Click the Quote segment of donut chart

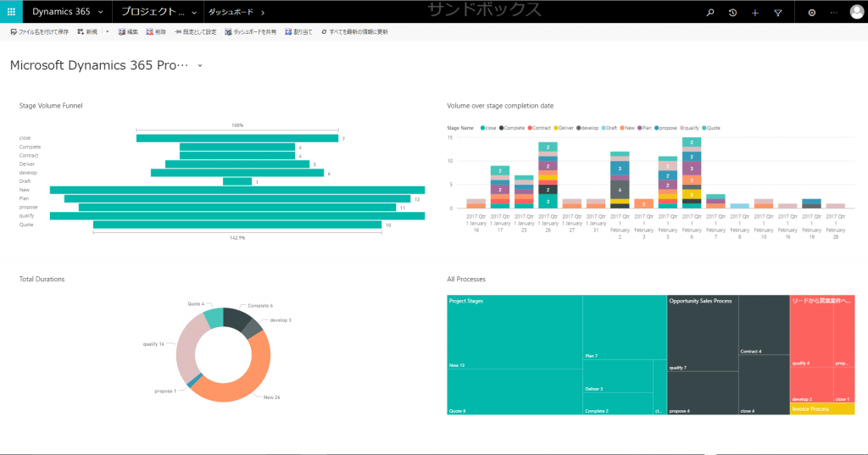point(214,319)
